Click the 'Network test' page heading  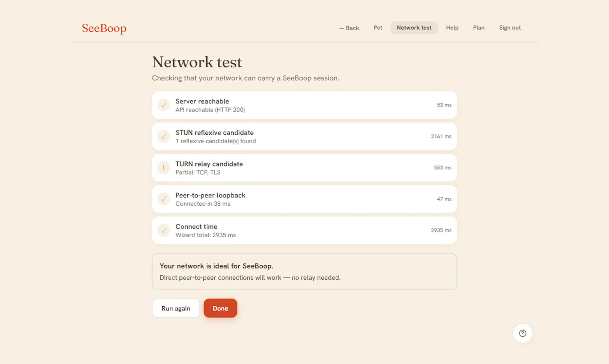tap(197, 62)
